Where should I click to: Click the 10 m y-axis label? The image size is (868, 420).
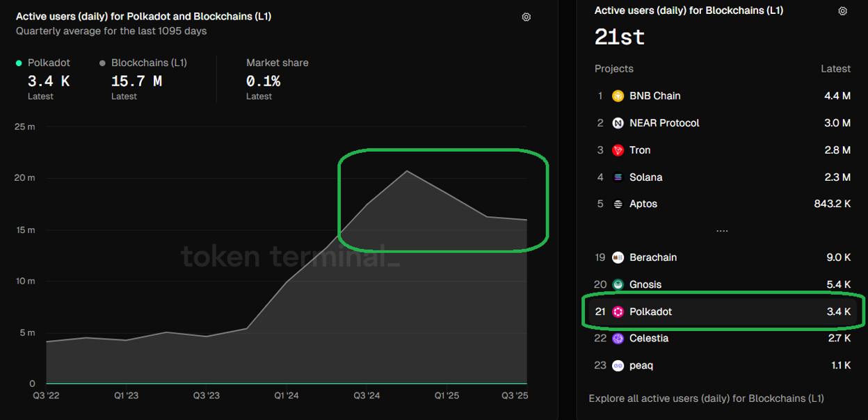24,281
